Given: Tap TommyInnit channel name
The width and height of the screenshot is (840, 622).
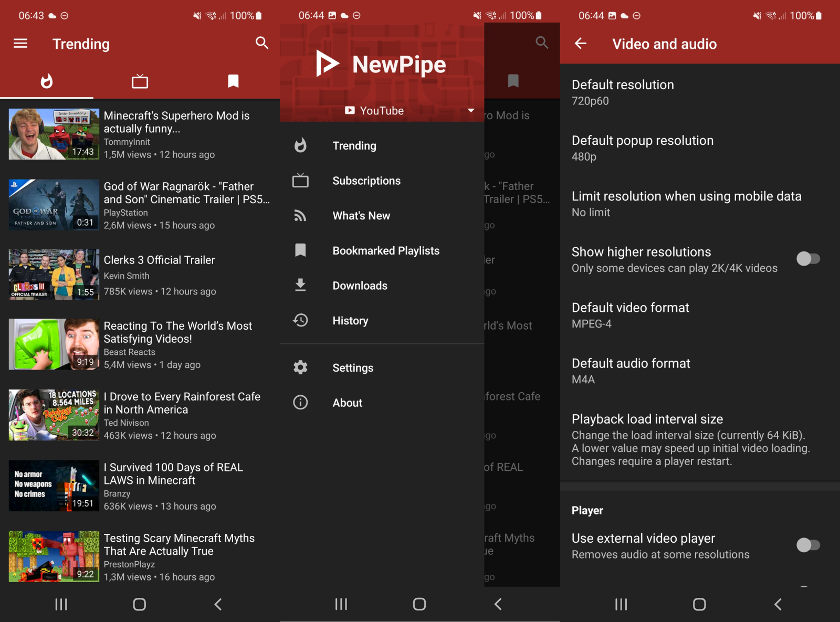Looking at the screenshot, I should [127, 142].
